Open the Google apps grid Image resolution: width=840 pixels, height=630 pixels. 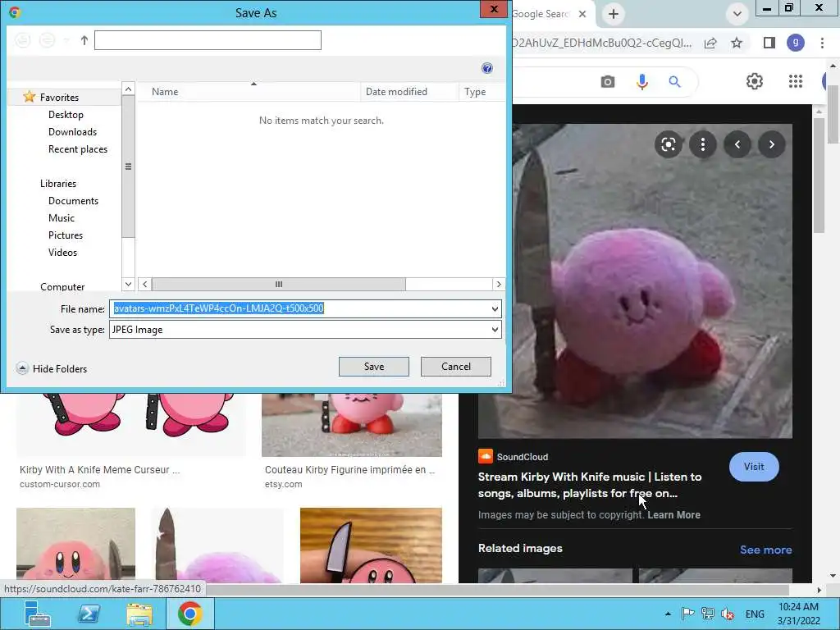click(796, 81)
